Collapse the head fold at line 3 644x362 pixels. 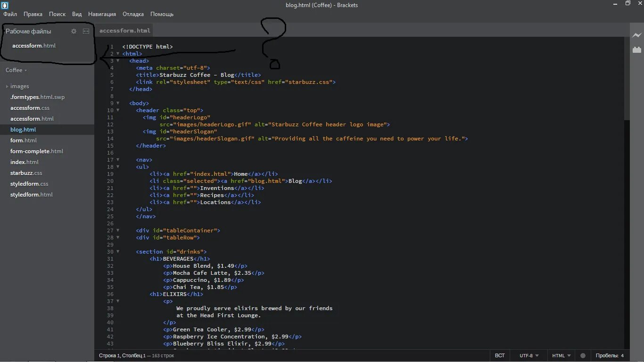coord(118,61)
